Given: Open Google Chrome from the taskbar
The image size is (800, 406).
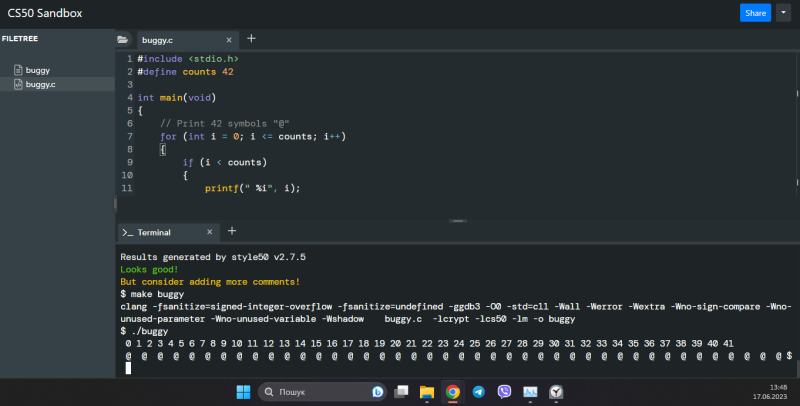Looking at the screenshot, I should tap(452, 392).
